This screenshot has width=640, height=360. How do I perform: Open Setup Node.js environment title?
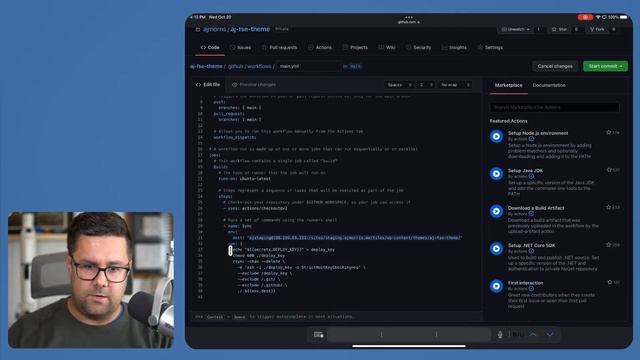[538, 133]
